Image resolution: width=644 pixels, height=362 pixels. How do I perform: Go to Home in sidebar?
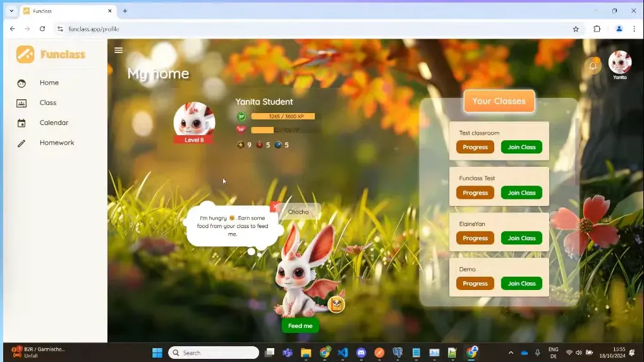(x=49, y=83)
